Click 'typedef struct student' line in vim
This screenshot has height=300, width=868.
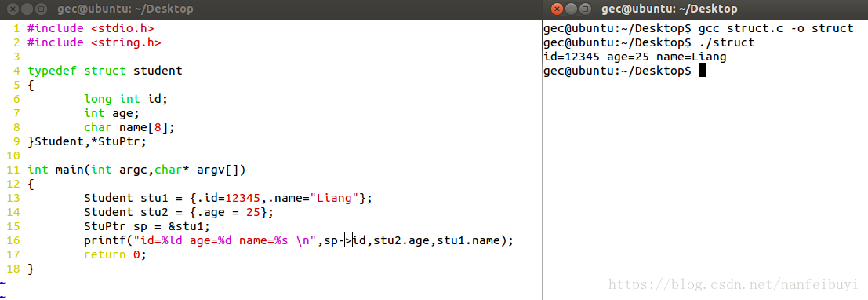coord(104,71)
